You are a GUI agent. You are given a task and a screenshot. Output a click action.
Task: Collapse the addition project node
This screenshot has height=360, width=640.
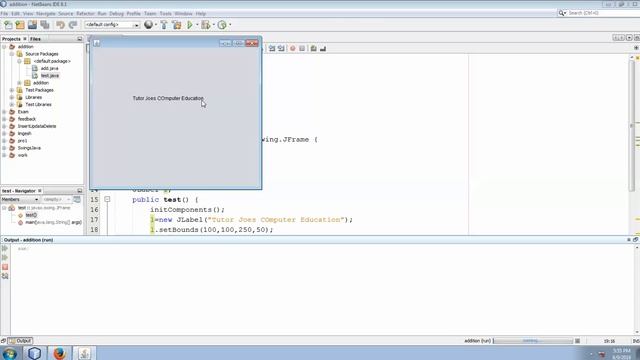coord(4,47)
